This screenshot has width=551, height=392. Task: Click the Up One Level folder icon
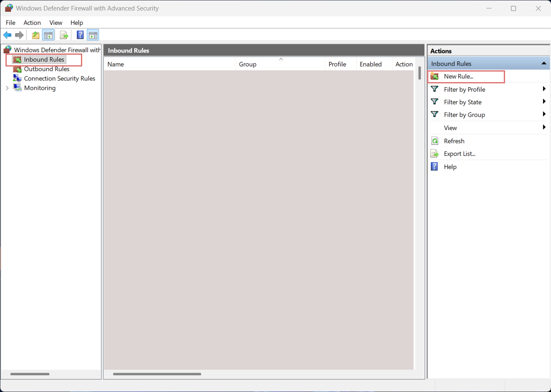click(x=36, y=35)
